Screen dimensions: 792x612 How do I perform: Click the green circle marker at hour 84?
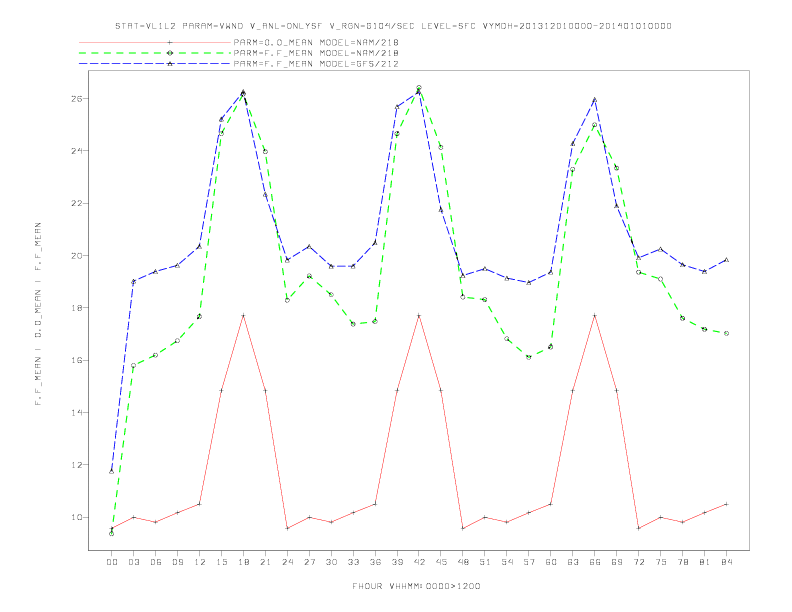(726, 333)
